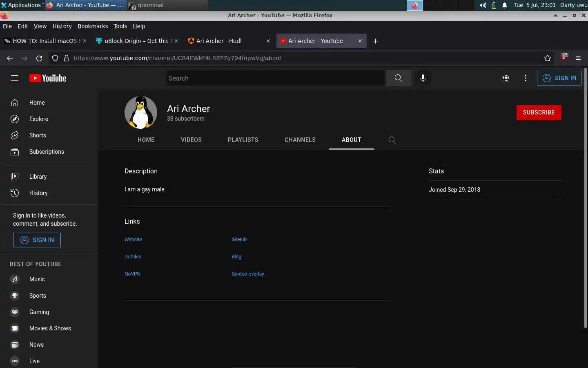Start voice search with the microphone icon
The height and width of the screenshot is (368, 588).
point(423,78)
